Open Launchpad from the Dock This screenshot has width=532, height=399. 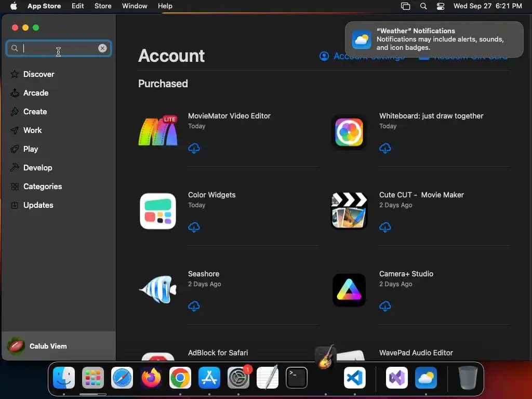point(93,378)
